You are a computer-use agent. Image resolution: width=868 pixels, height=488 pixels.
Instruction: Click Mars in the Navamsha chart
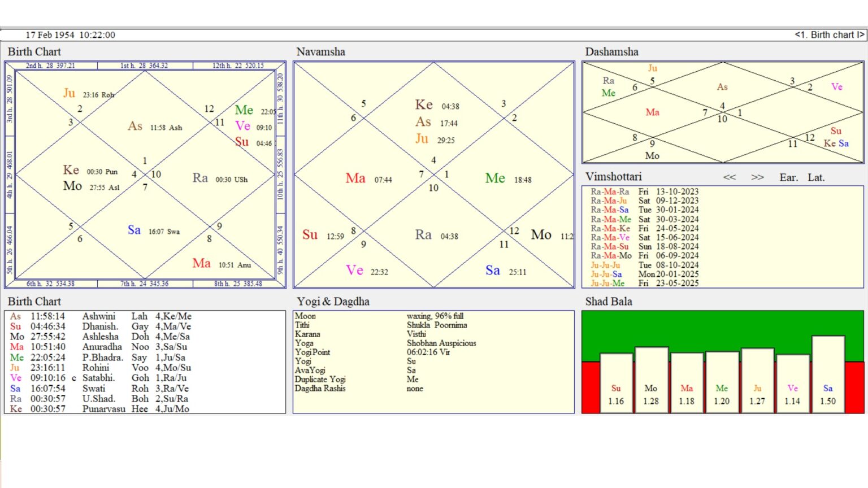point(355,178)
